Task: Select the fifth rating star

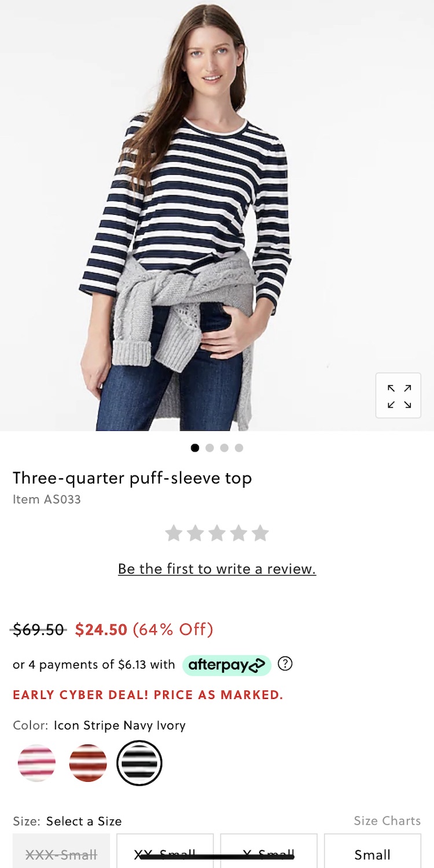Action: point(260,533)
